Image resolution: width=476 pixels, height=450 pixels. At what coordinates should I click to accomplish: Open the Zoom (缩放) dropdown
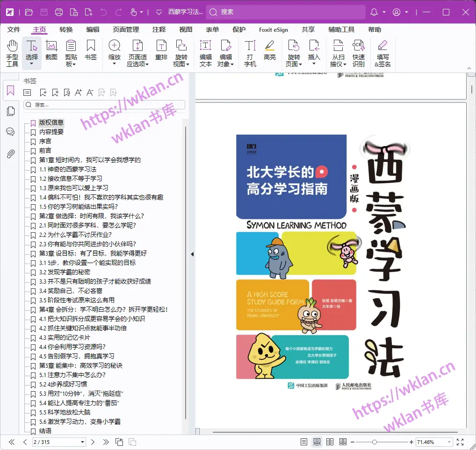coord(115,51)
